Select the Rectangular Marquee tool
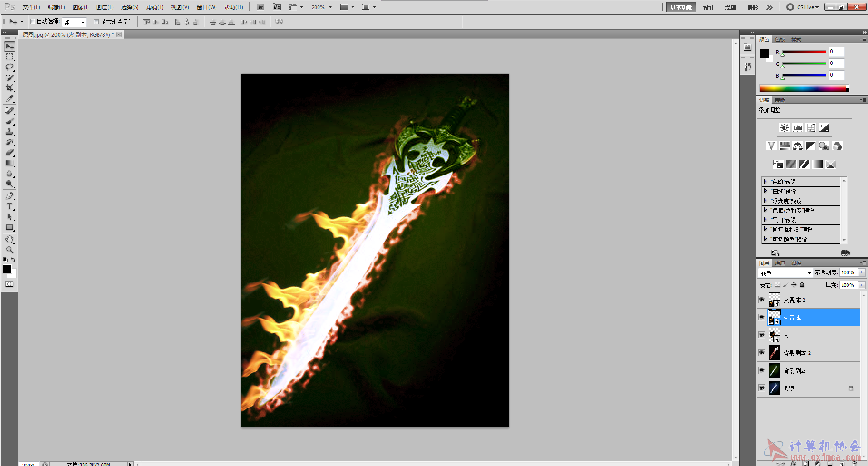The width and height of the screenshot is (868, 466). point(10,57)
